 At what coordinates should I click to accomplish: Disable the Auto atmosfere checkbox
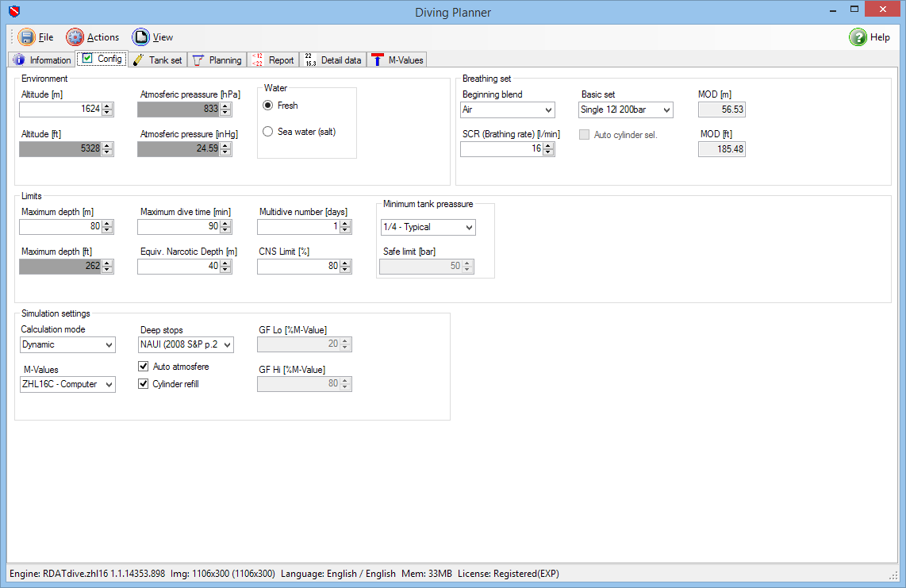pos(144,366)
